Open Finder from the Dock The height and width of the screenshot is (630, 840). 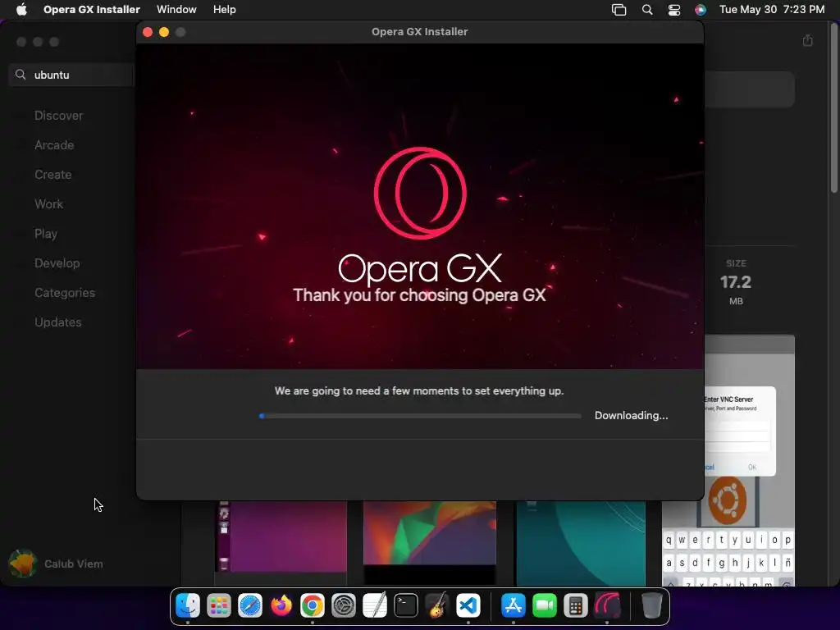(x=188, y=606)
